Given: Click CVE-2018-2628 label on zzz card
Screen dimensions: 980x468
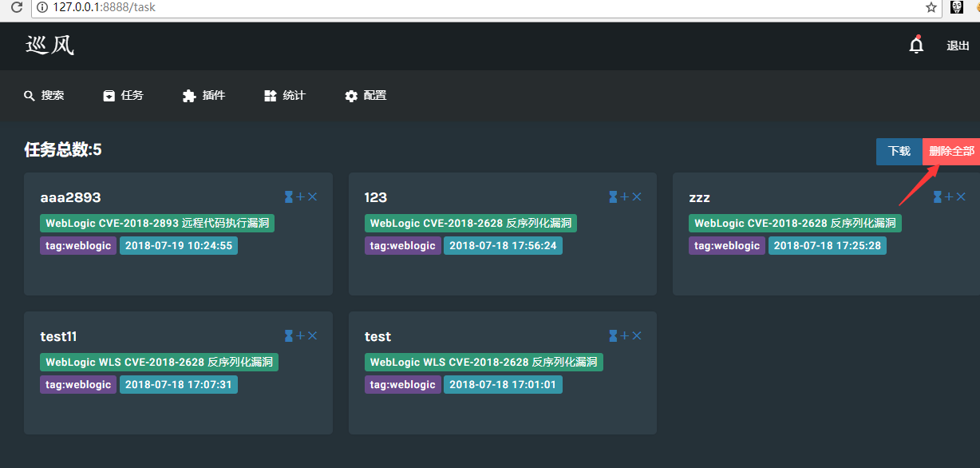Looking at the screenshot, I should [795, 223].
